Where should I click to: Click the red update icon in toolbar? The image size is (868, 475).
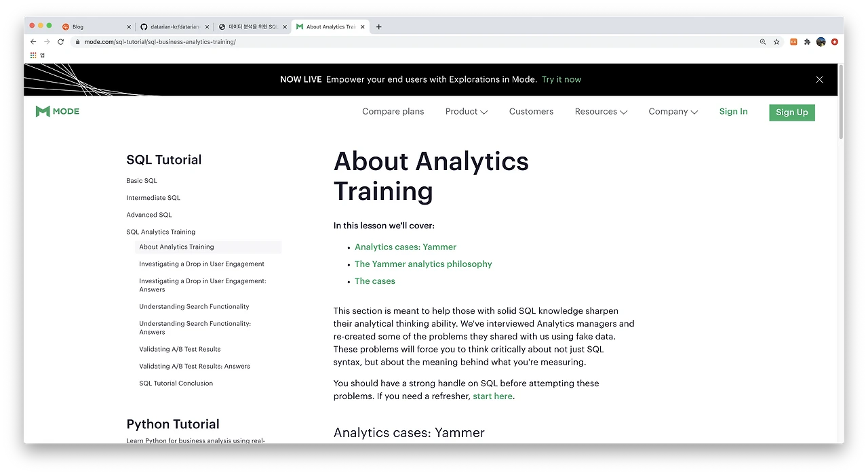tap(835, 42)
